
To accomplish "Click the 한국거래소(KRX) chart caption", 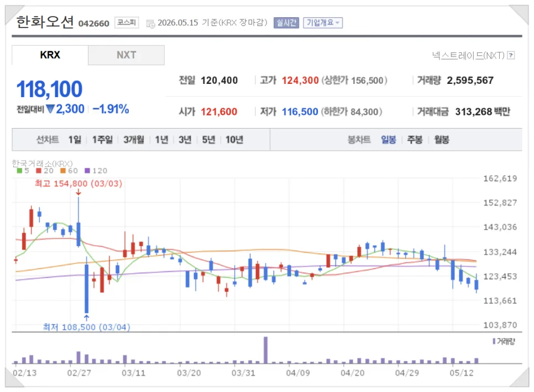I will (x=42, y=163).
